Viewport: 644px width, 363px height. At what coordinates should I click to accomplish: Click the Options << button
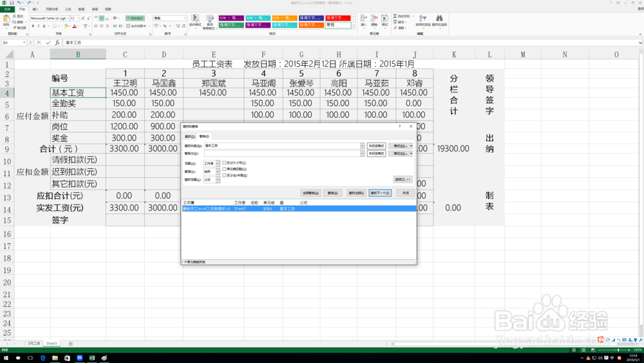(402, 179)
